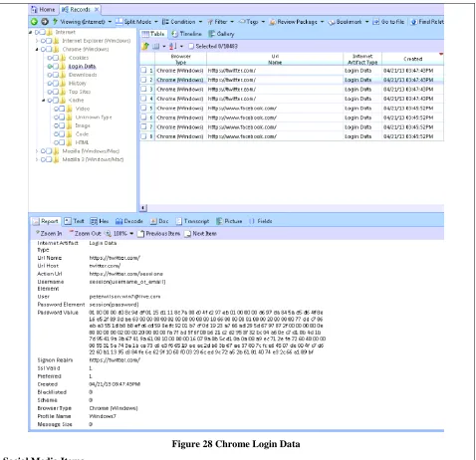Click the Top Sites folder icon
Screen dimensions: 476x460
(x=63, y=92)
